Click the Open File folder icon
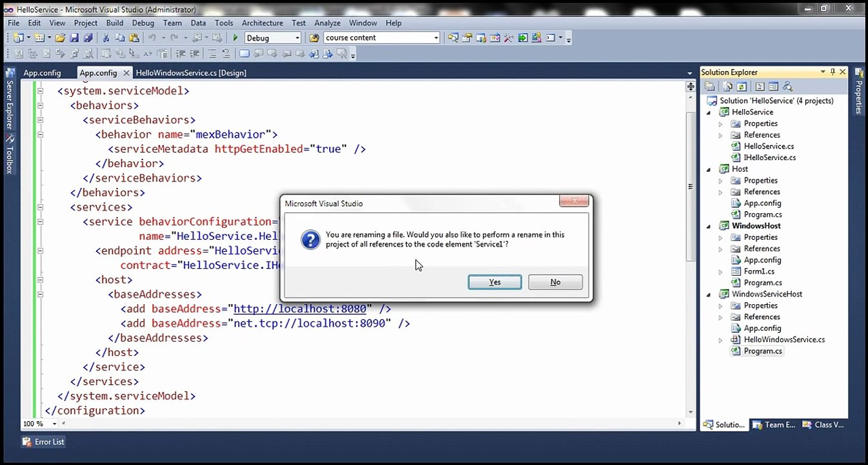 tap(60, 38)
